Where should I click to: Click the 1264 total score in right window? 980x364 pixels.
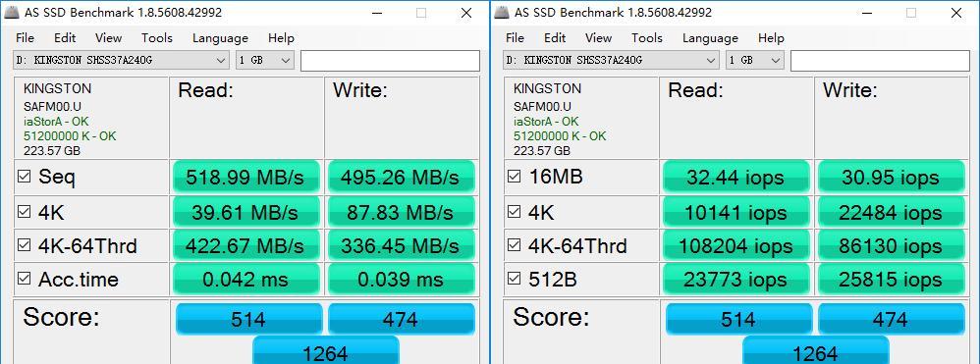[815, 350]
